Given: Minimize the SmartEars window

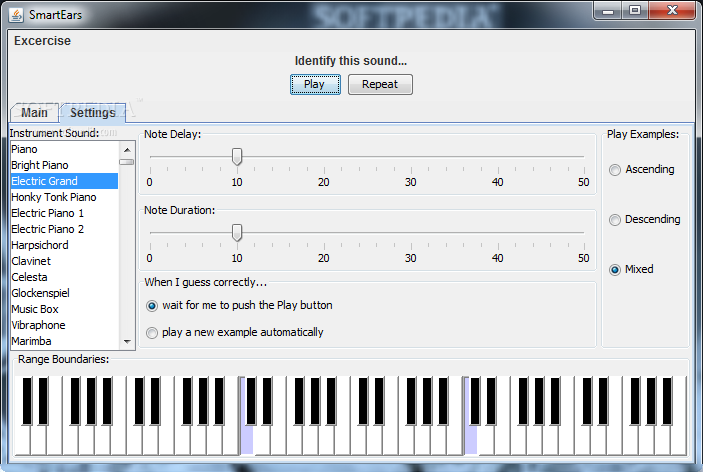Looking at the screenshot, I should coord(608,11).
